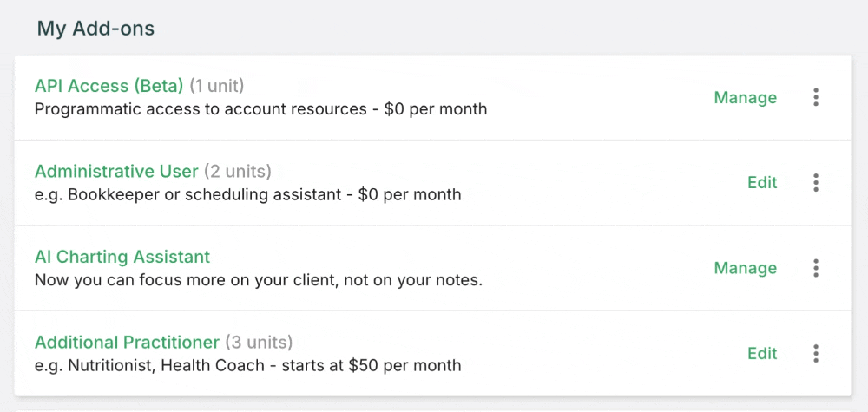Screen dimensions: 868x412
Task: Open the AI Charting Assistant title link
Action: [x=122, y=257]
